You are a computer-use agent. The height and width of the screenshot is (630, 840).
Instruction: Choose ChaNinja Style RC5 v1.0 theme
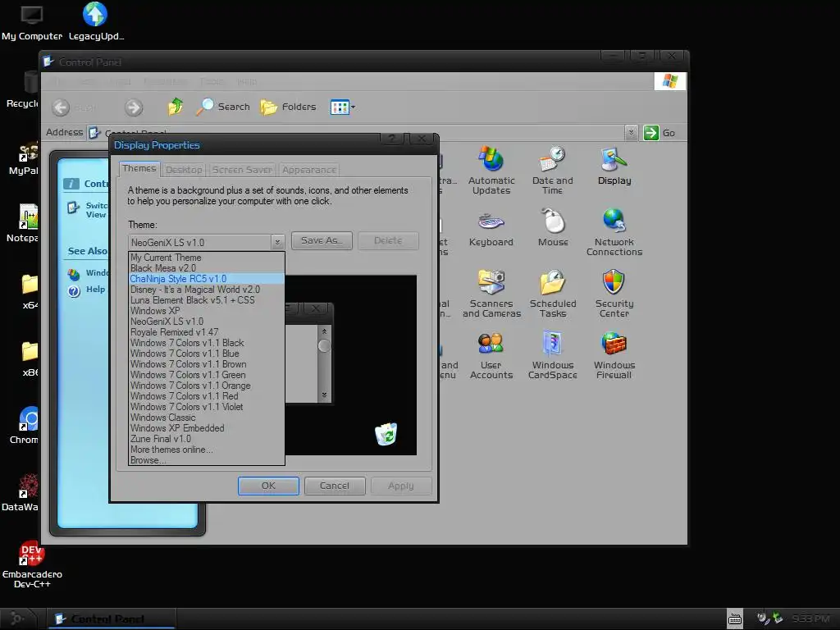click(206, 279)
